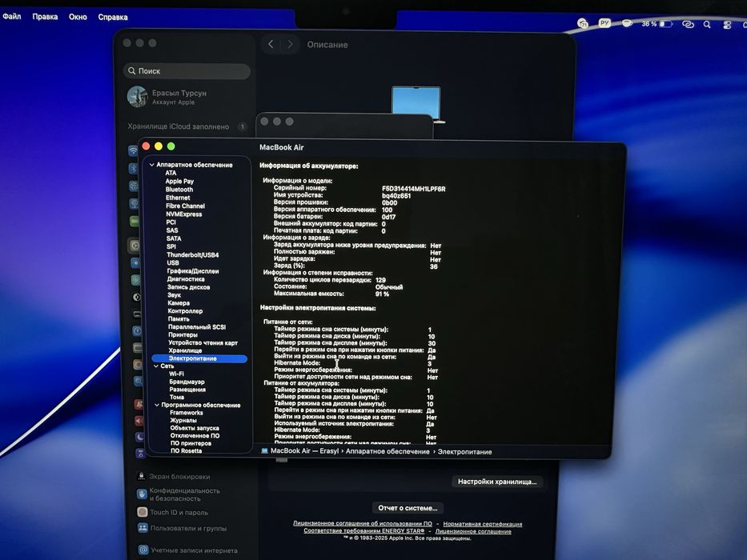Open red Notifications bell icon in Settings sidebar

click(x=139, y=405)
